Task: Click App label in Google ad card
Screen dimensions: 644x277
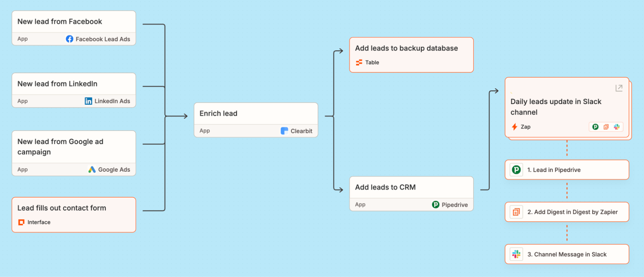Action: click(23, 169)
